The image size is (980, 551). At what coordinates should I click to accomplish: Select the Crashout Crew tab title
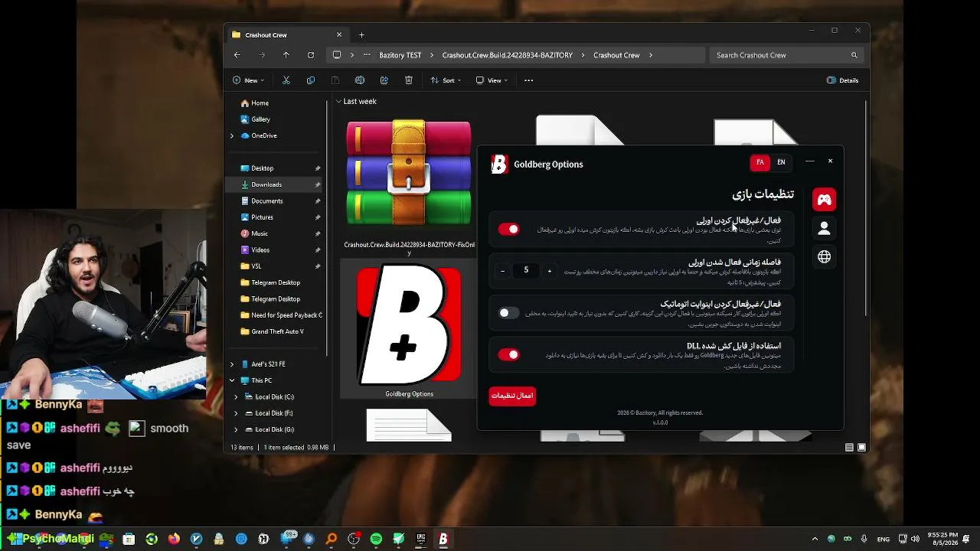coord(266,34)
